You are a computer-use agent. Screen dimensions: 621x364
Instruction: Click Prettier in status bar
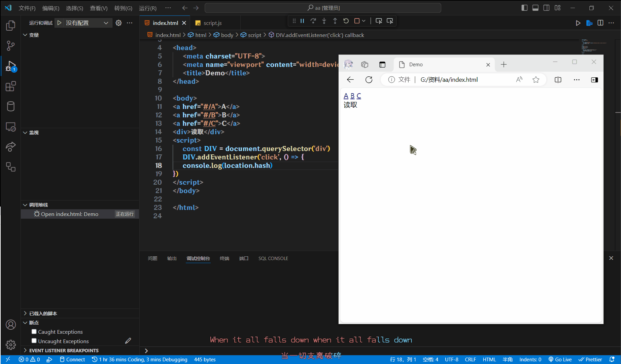click(x=590, y=359)
